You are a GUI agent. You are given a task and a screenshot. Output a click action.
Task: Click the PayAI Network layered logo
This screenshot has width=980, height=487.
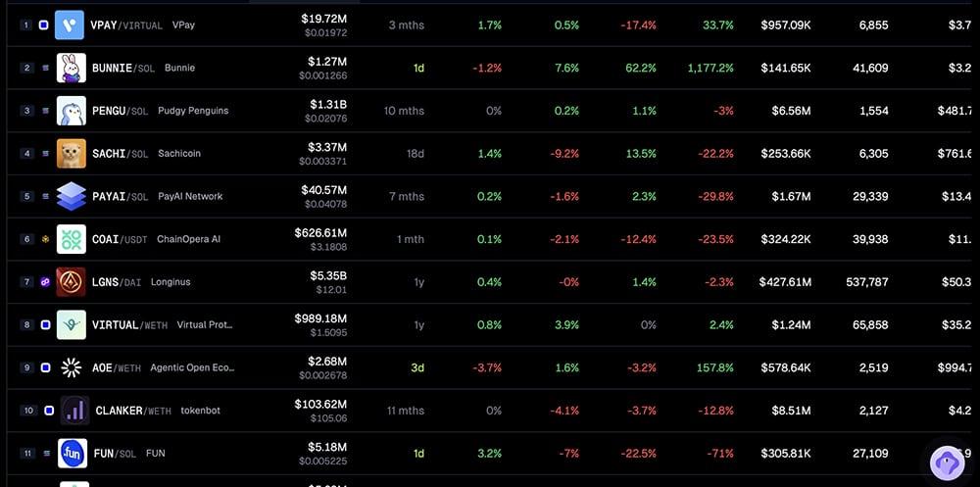71,196
